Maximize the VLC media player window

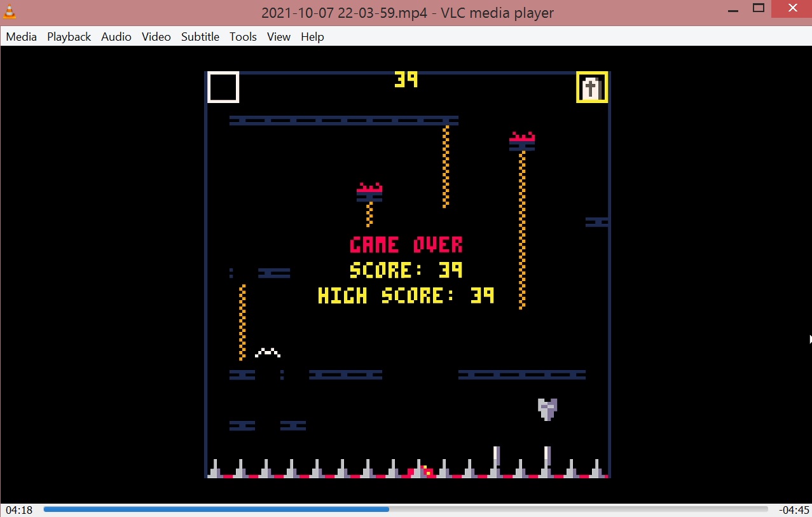pos(759,8)
